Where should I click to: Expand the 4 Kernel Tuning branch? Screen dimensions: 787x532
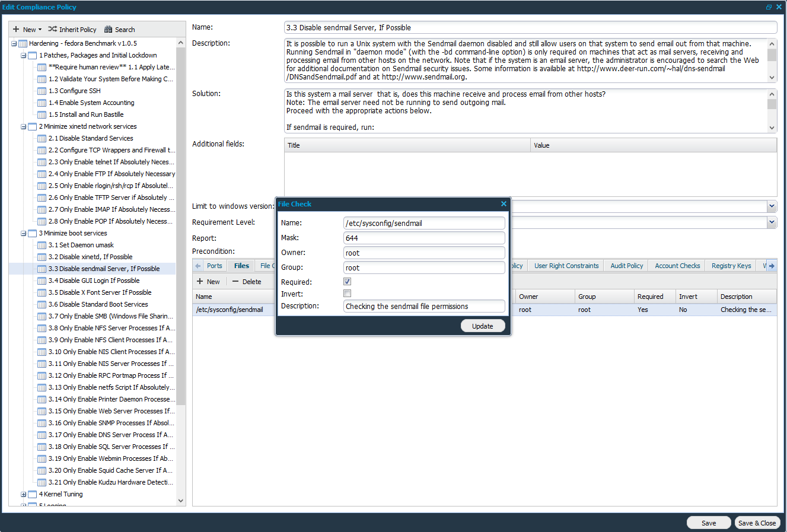coord(23,494)
